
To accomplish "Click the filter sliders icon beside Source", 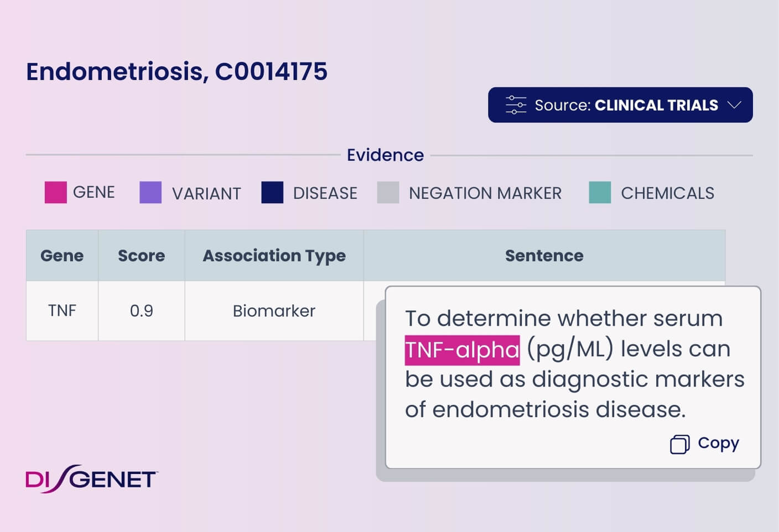I will 515,105.
